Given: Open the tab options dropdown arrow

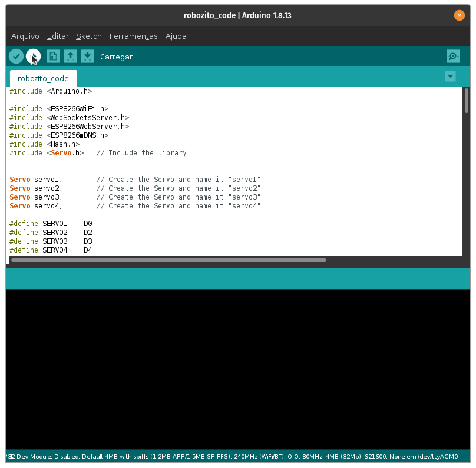Looking at the screenshot, I should point(450,76).
